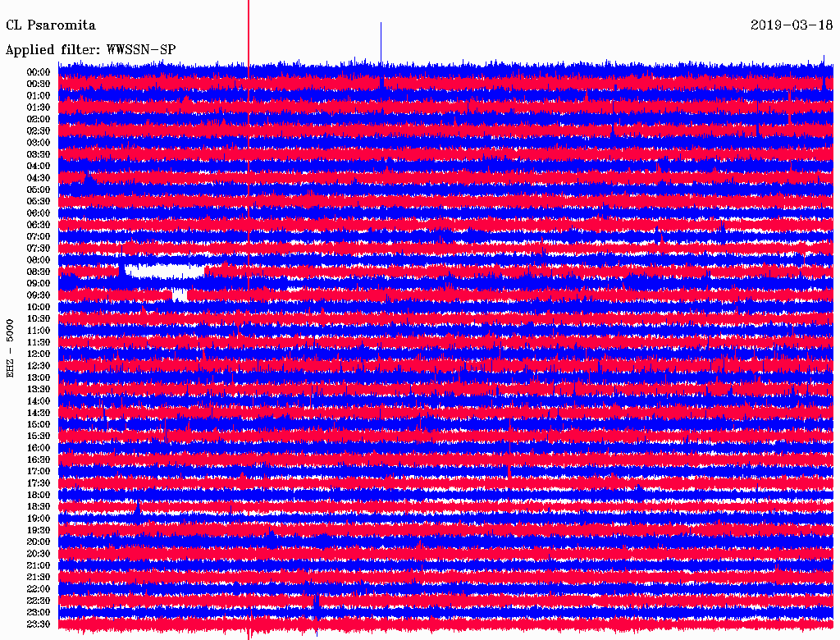The image size is (840, 640).
Task: Click the 11:30 time label
Action: [39, 342]
